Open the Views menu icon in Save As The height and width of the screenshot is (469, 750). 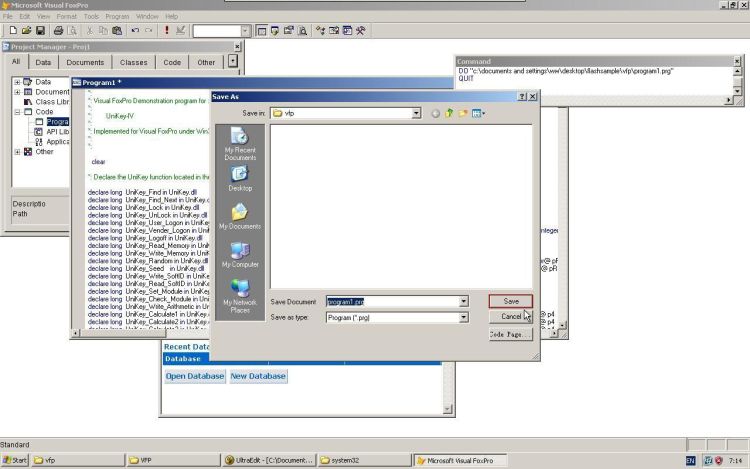pyautogui.click(x=478, y=113)
